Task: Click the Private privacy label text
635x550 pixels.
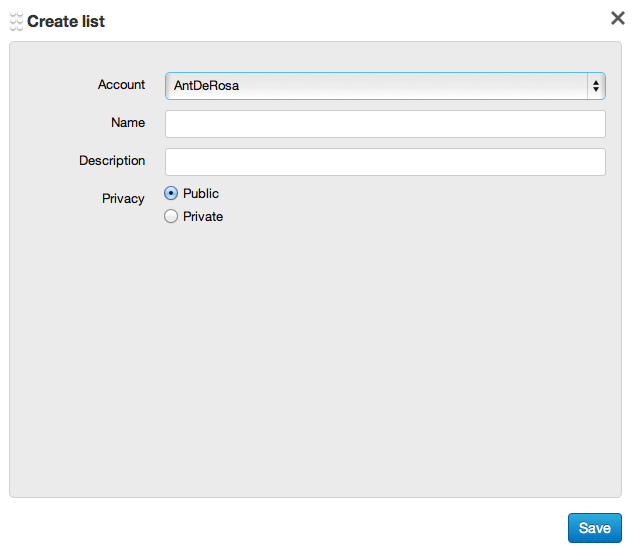Action: (x=203, y=217)
